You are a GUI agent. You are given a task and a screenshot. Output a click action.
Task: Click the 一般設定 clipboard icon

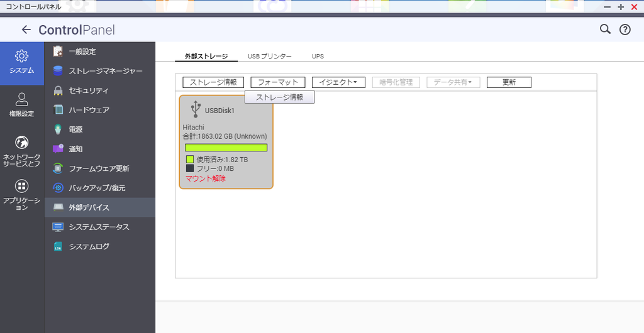click(x=58, y=52)
